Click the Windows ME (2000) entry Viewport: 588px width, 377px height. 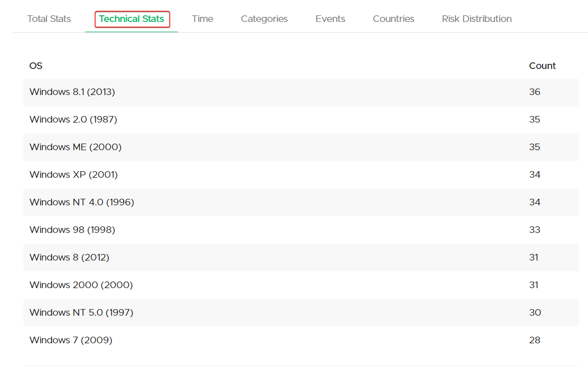coord(75,147)
